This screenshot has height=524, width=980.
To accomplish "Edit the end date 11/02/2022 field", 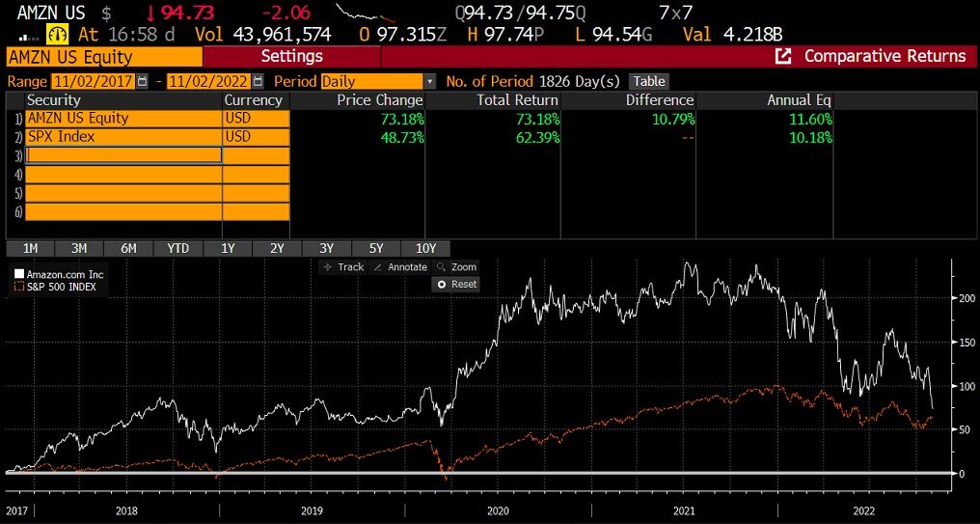I will [208, 81].
